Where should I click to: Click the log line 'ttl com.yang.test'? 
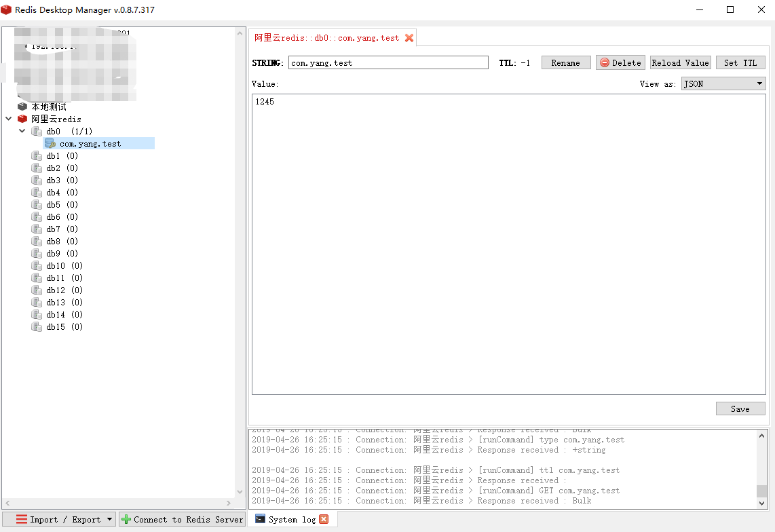pos(436,470)
